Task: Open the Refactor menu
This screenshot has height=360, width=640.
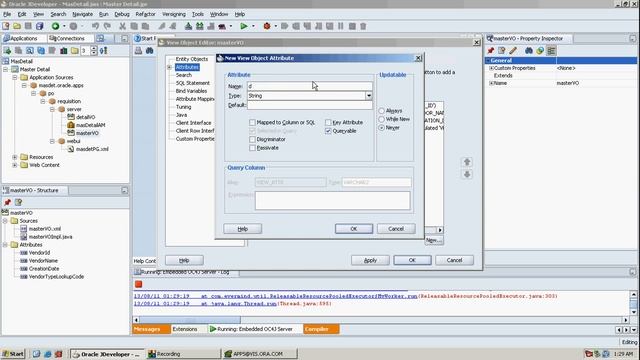Action: (145, 14)
